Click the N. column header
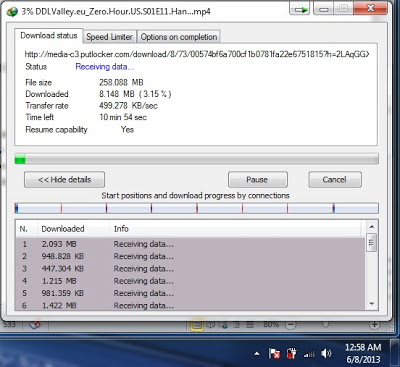Image resolution: width=400 pixels, height=367 pixels. click(x=26, y=229)
